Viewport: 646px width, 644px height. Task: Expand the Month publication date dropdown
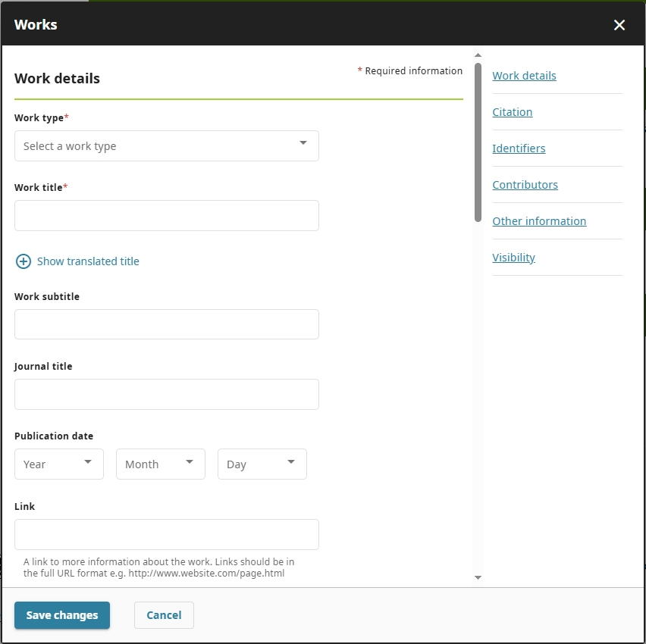click(161, 464)
